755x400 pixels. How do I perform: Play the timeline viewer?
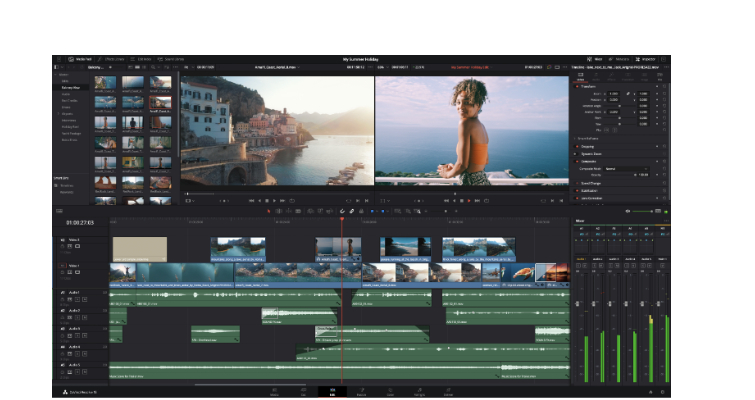[x=469, y=201]
